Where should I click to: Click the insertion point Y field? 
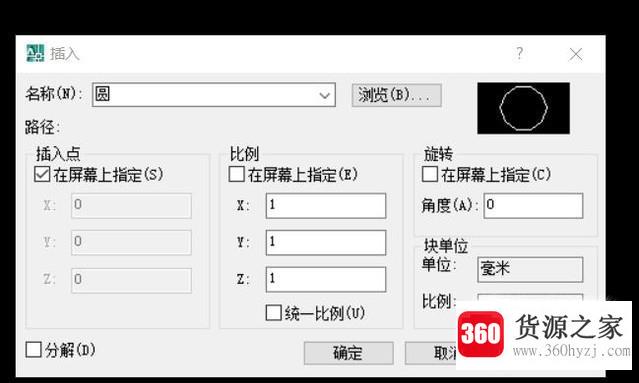(x=131, y=242)
